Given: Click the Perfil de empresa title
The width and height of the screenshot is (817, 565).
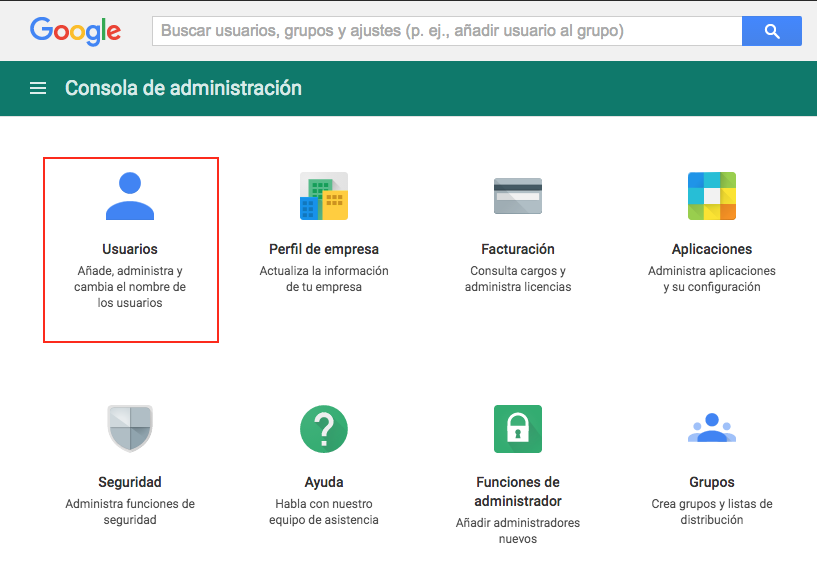Looking at the screenshot, I should pyautogui.click(x=324, y=249).
